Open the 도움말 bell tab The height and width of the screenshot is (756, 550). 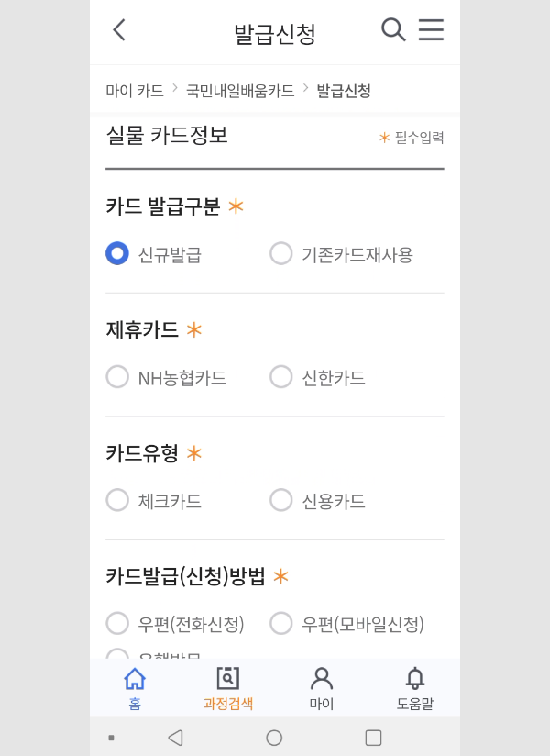(x=415, y=688)
